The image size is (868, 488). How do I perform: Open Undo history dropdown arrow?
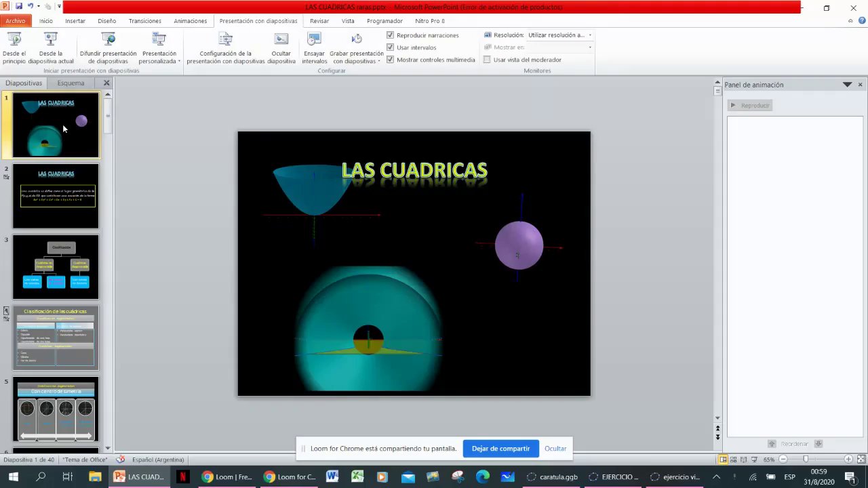(x=38, y=7)
